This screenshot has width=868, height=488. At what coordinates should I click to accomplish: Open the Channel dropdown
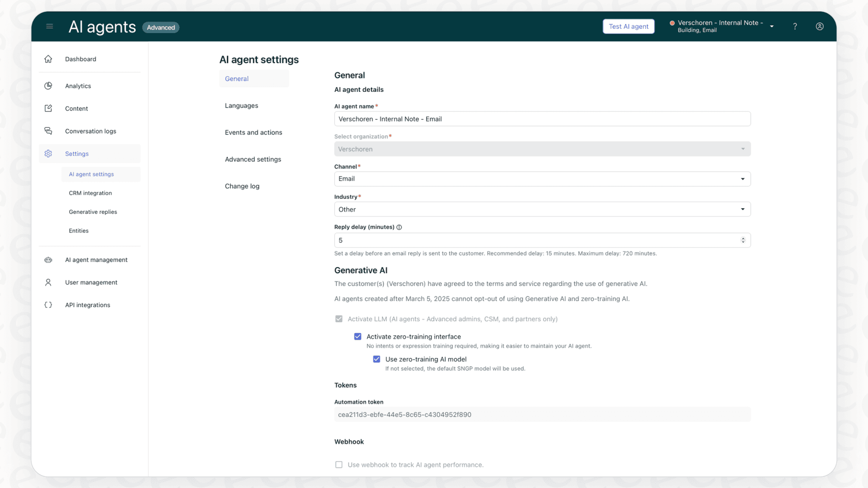click(743, 179)
